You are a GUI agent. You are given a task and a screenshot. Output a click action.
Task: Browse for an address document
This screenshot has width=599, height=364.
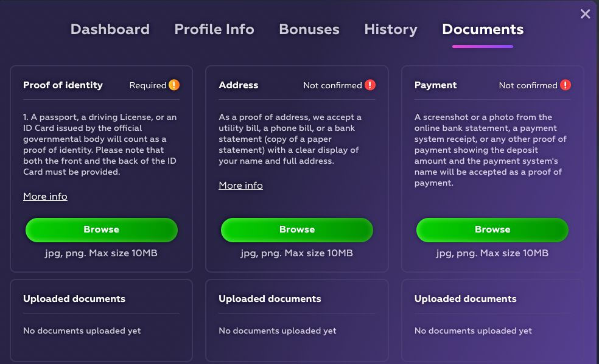(297, 230)
